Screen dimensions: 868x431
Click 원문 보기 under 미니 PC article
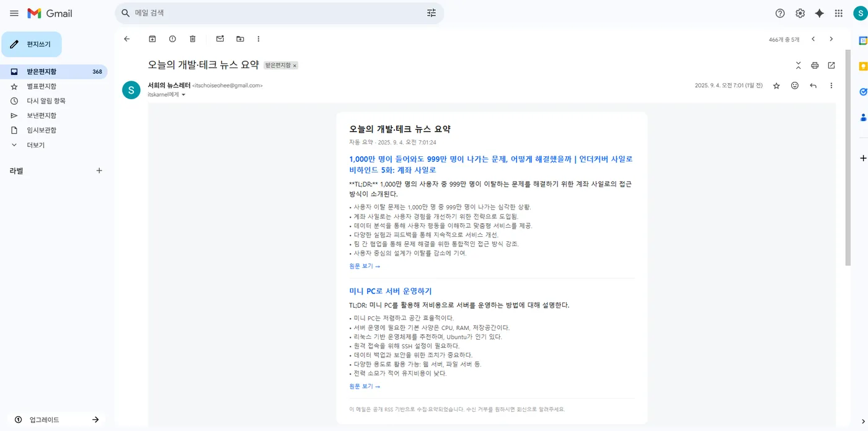[x=365, y=386]
